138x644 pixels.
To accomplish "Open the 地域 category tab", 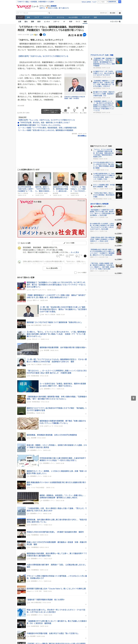I will 85,21.
